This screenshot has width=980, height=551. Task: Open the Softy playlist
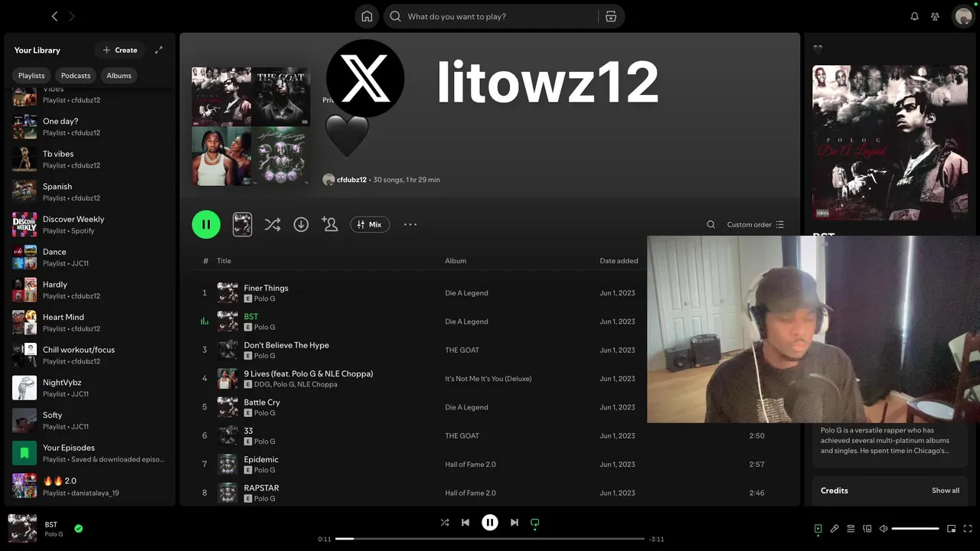pos(90,420)
